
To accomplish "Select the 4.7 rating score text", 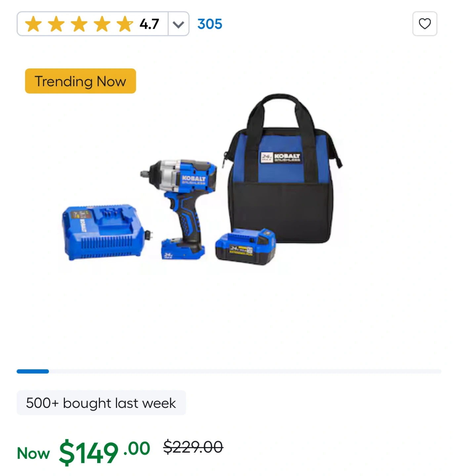I will click(x=149, y=24).
